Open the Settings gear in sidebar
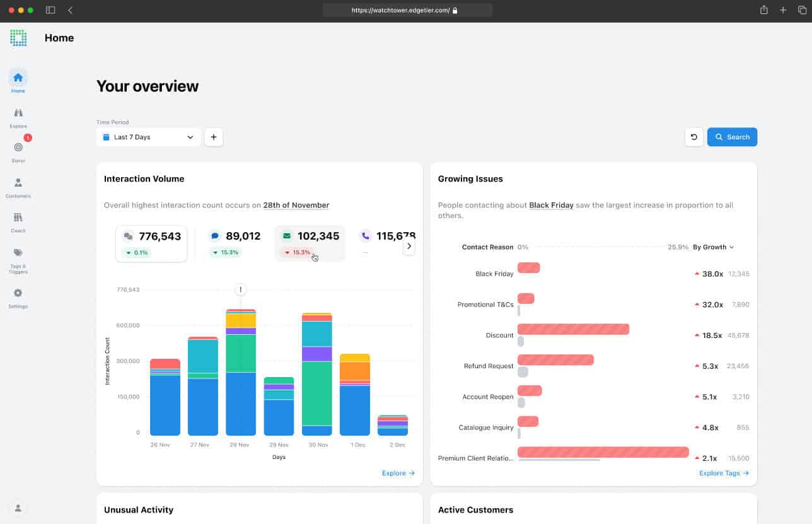This screenshot has width=812, height=524. pos(18,293)
